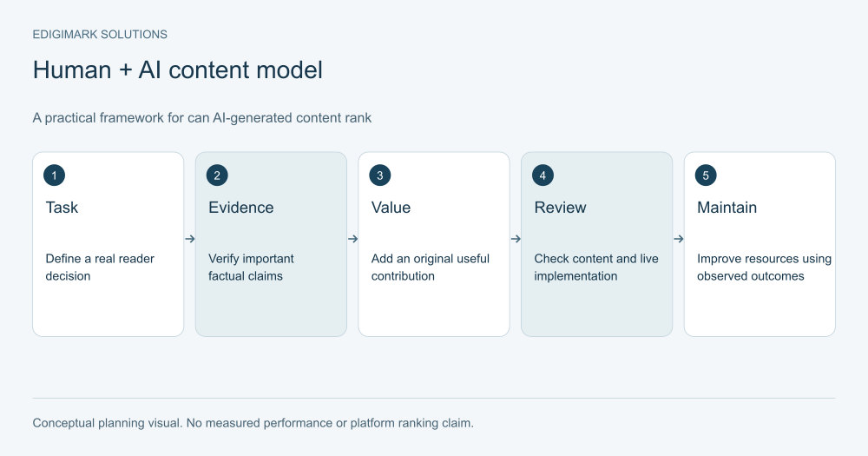
Task: Click the 'Value' card heading
Action: pyautogui.click(x=391, y=208)
